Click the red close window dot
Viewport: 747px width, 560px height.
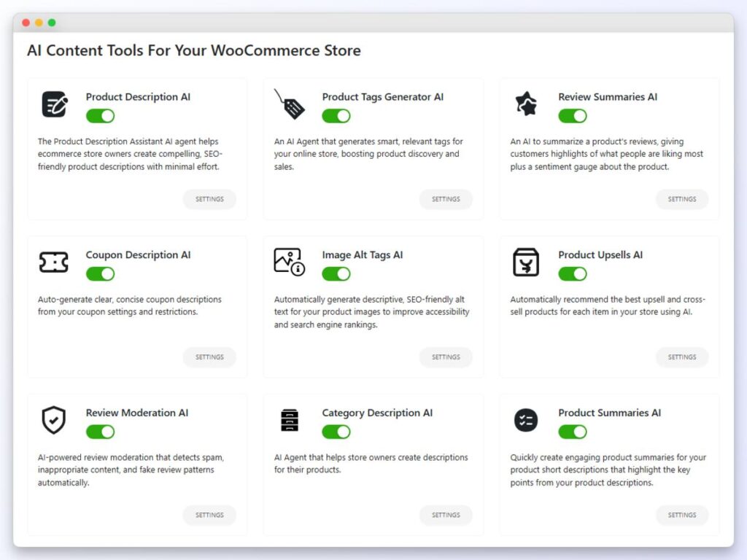point(26,23)
